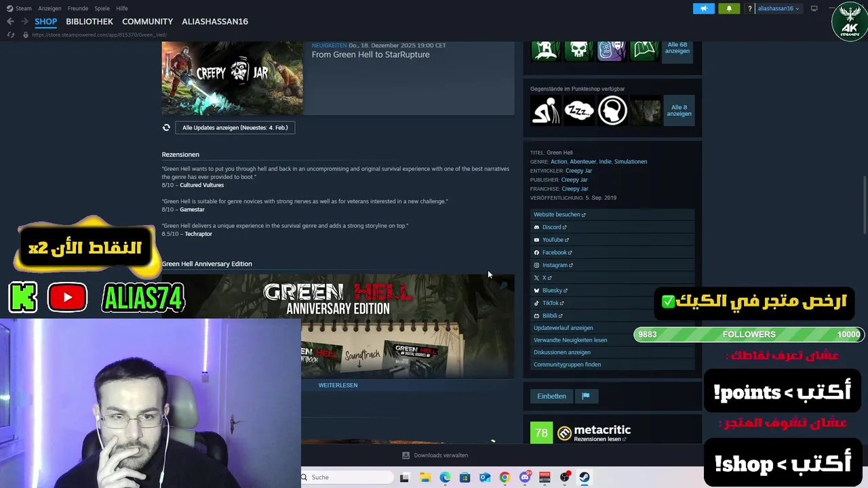Click Verwandte Neuigkeiten lesen
The width and height of the screenshot is (868, 488).
[x=570, y=340]
